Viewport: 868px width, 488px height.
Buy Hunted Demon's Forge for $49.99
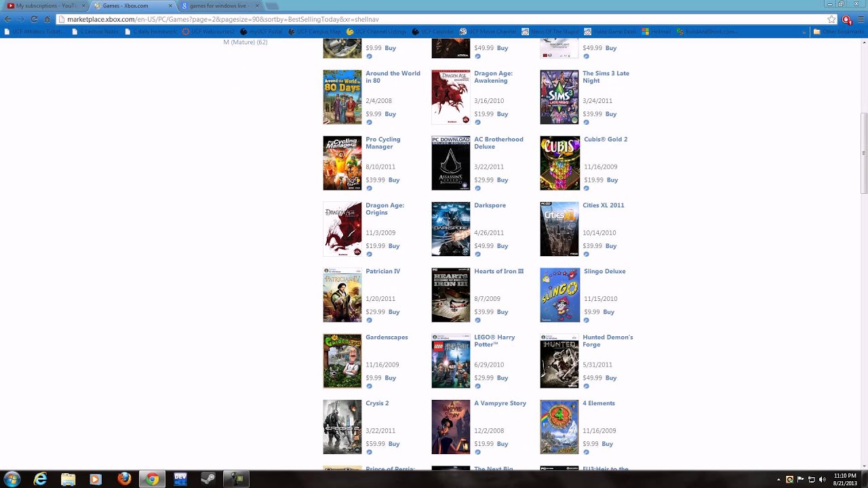point(610,378)
